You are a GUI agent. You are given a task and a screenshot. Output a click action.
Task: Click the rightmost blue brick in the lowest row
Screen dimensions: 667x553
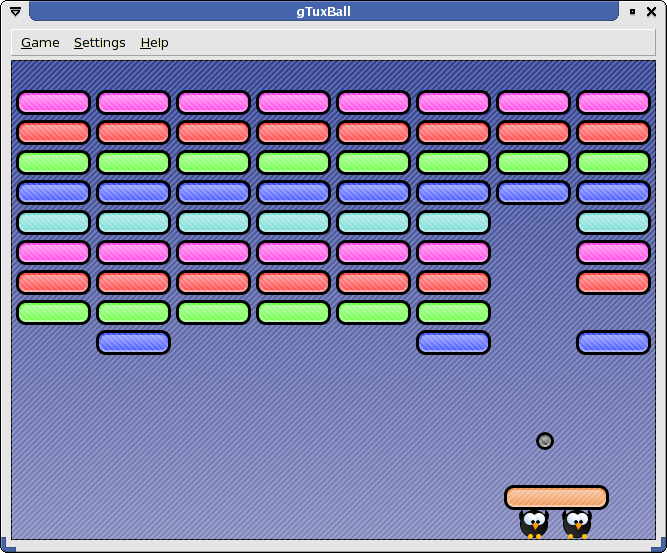613,343
